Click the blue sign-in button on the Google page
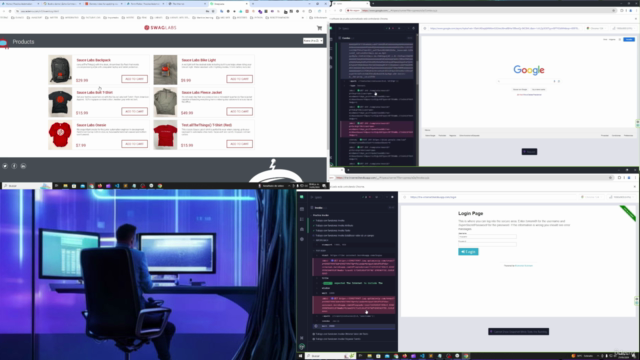 coord(629,39)
